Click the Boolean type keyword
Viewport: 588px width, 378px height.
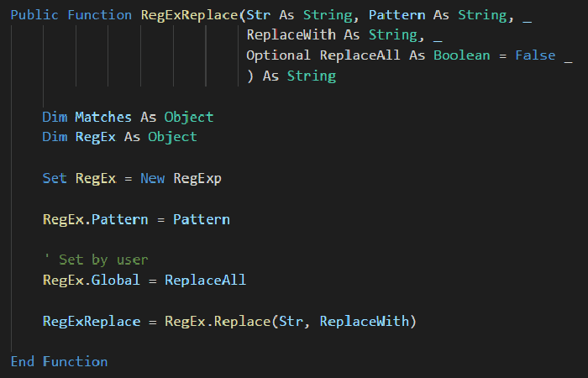(462, 55)
